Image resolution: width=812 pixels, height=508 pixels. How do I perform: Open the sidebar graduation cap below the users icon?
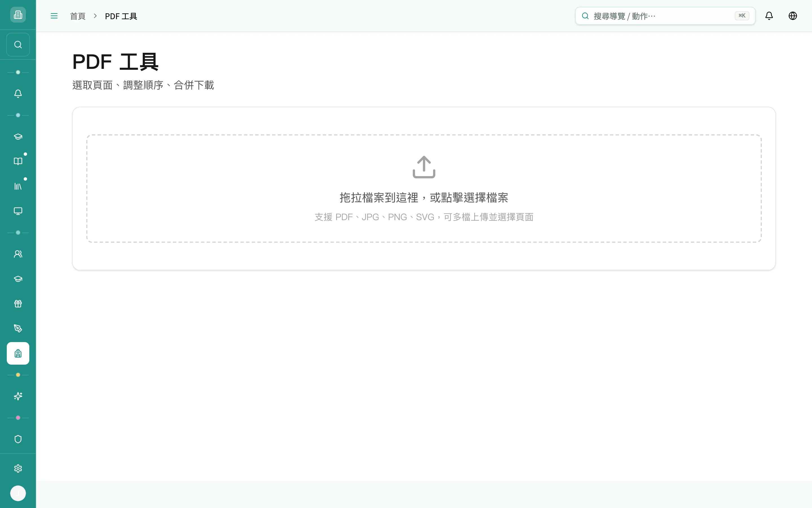[18, 279]
